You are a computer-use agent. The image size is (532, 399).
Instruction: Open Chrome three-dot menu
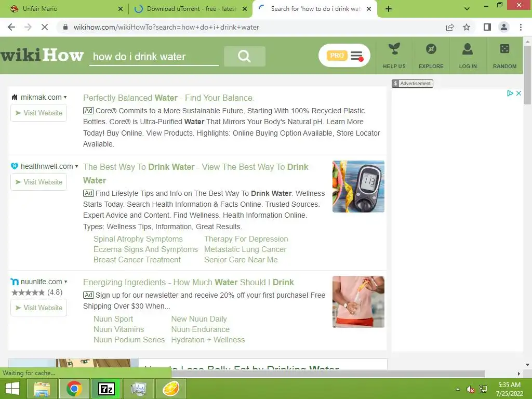521,27
